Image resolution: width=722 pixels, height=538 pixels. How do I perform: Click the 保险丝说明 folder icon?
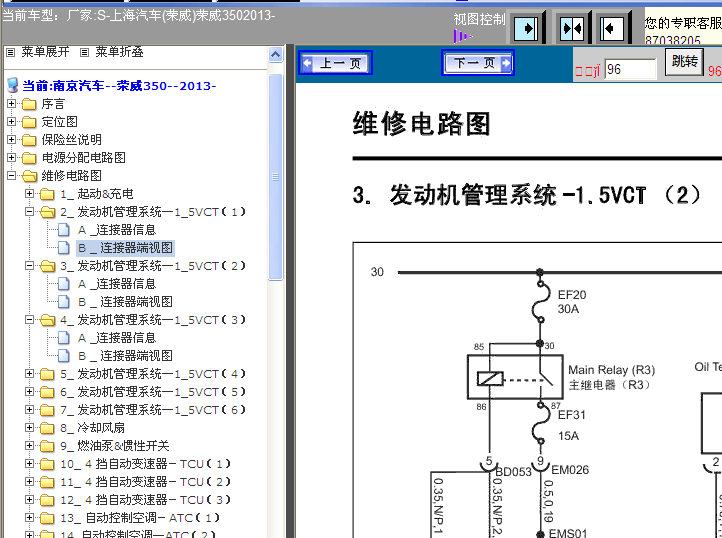29,140
